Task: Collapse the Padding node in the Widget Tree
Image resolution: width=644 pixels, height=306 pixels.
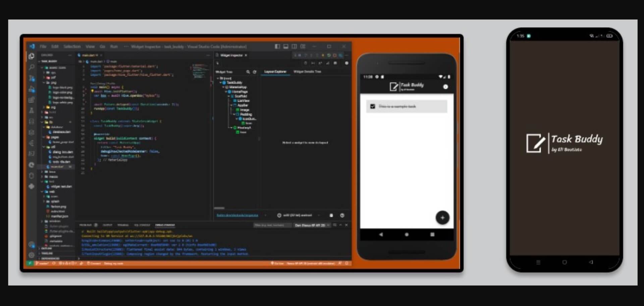Action: coord(234,115)
